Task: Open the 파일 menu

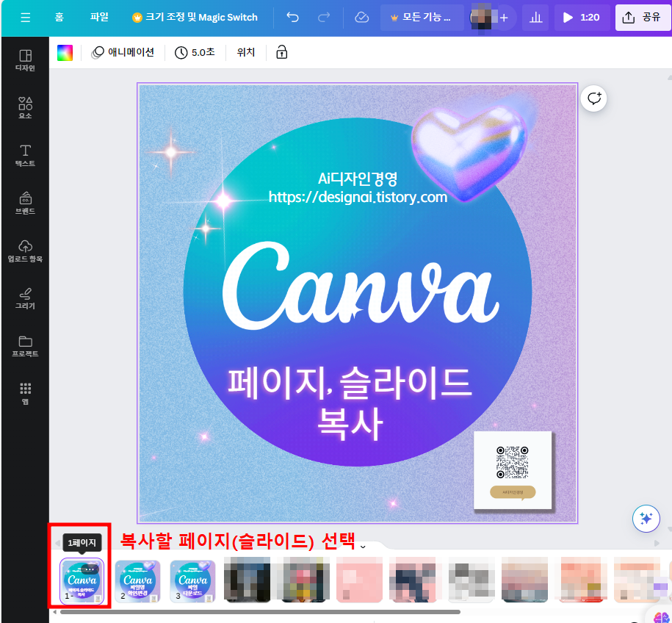Action: tap(99, 17)
